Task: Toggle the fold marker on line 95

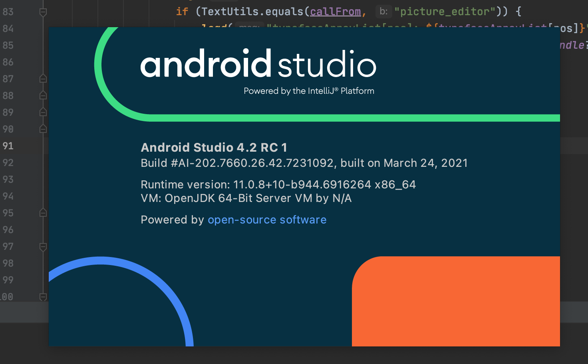Action: (43, 213)
